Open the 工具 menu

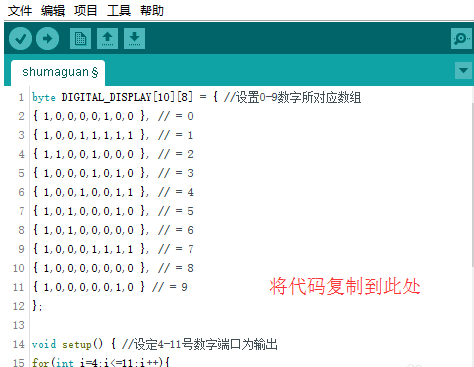point(119,11)
